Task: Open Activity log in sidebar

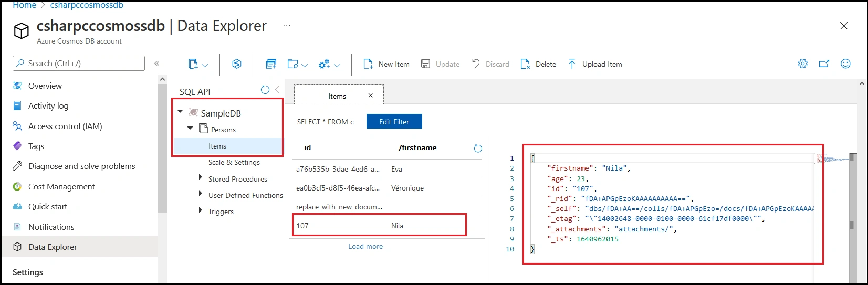Action: (48, 105)
